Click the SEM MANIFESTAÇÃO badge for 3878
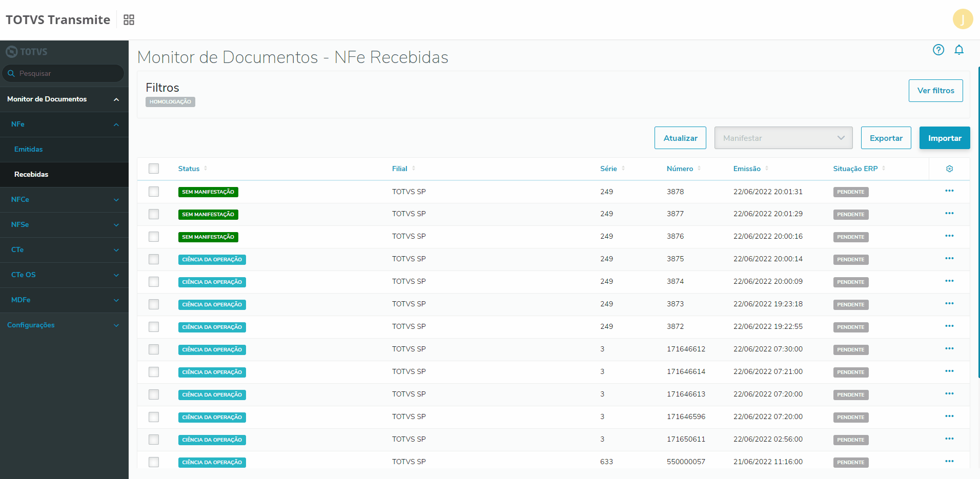This screenshot has height=479, width=980. click(208, 192)
